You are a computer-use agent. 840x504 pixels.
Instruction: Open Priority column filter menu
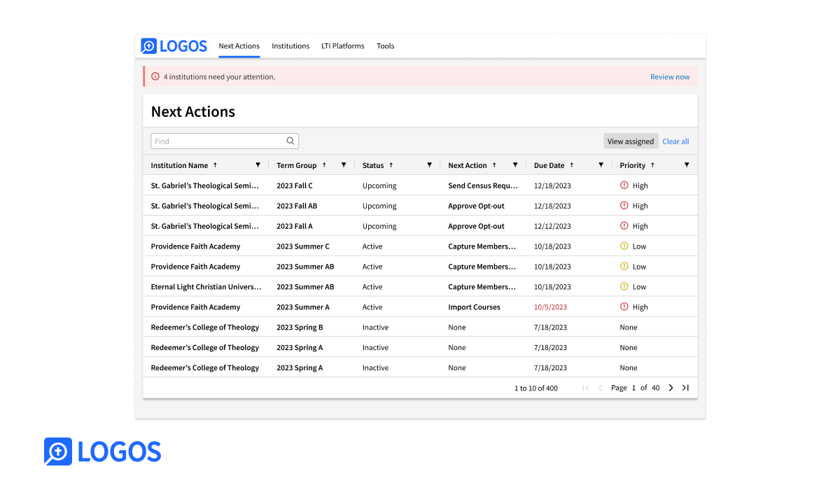(x=687, y=165)
